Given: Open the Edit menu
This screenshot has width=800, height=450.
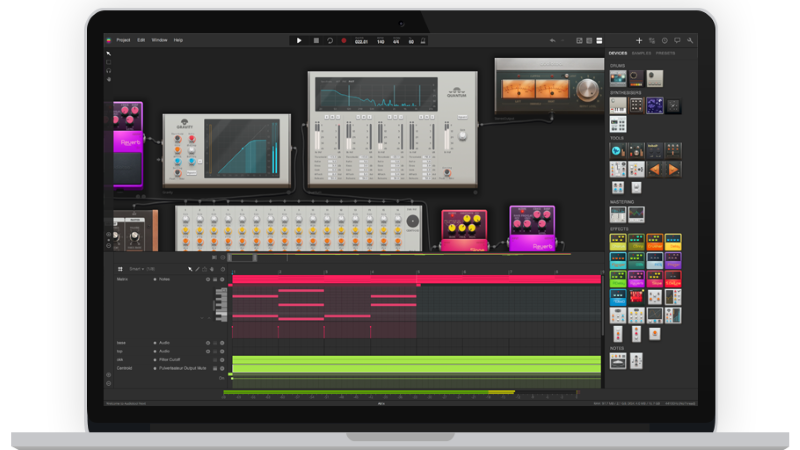Looking at the screenshot, I should 141,39.
